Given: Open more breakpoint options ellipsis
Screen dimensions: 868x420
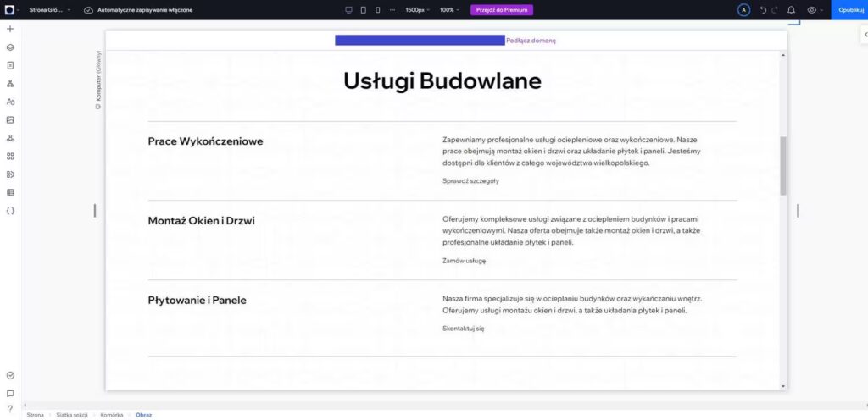Looking at the screenshot, I should coord(392,10).
